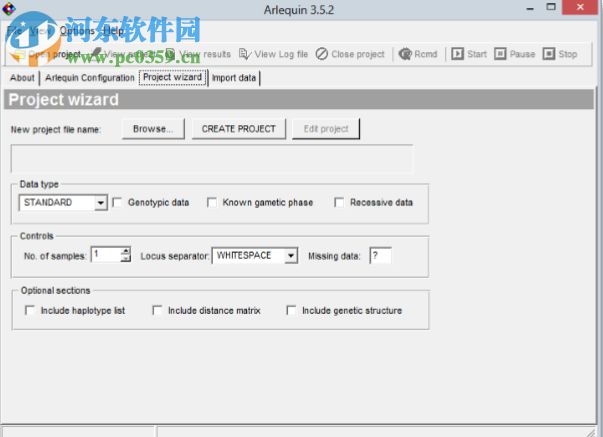Open the Data type STANDARD dropdown
Image resolution: width=603 pixels, height=437 pixels.
[x=100, y=203]
